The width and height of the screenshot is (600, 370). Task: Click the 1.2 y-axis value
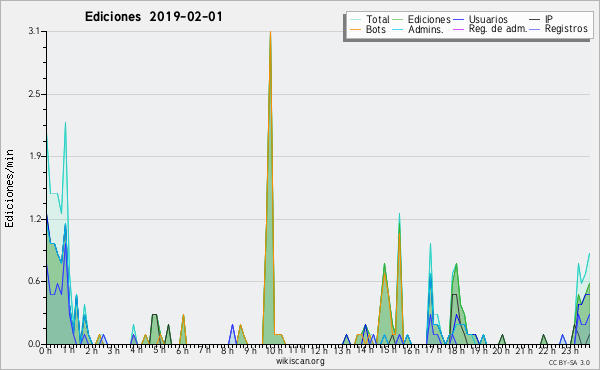(x=34, y=219)
